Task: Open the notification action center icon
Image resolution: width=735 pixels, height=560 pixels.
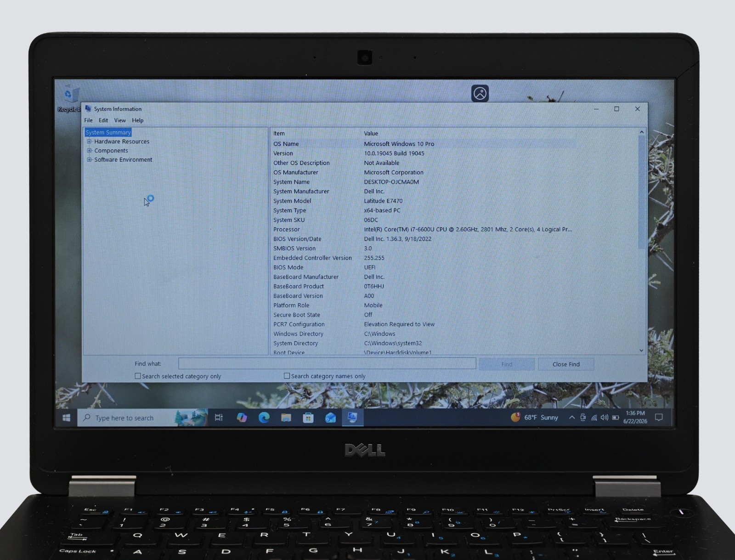Action: pos(659,418)
